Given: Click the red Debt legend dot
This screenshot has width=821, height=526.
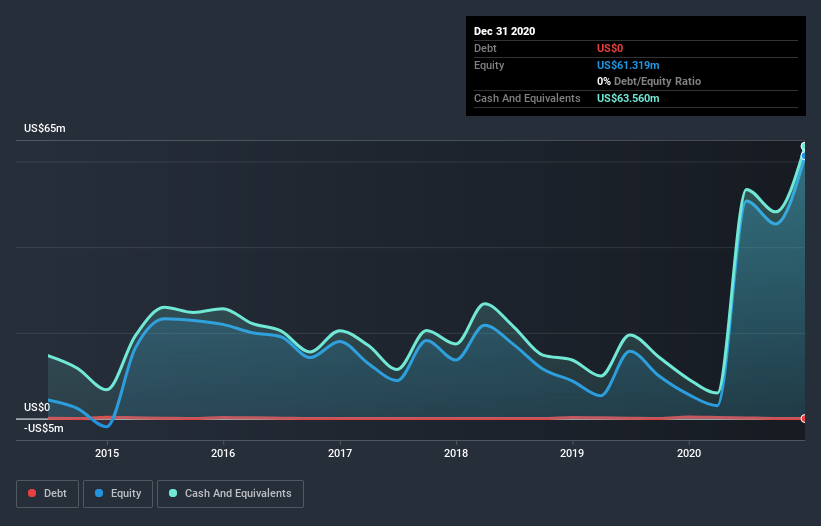Looking at the screenshot, I should tap(32, 493).
